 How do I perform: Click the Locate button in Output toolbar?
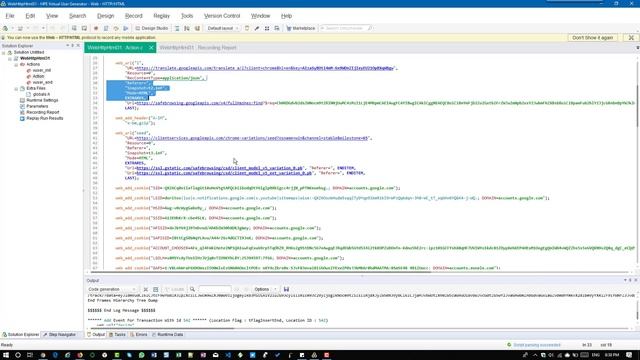pos(174,289)
